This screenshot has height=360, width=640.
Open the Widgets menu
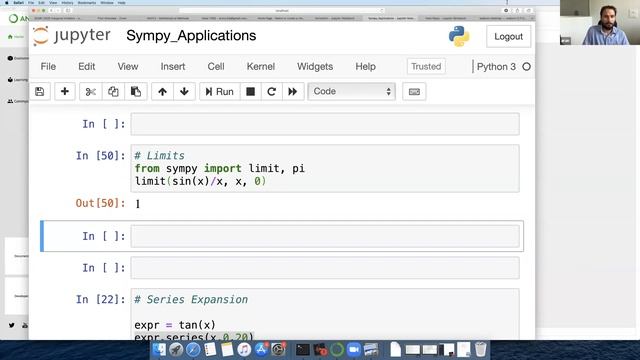(315, 67)
